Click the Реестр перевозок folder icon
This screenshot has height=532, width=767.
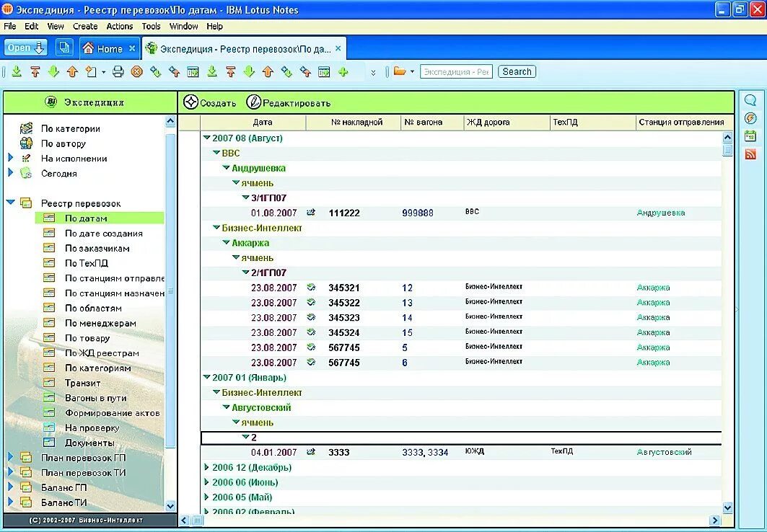pyautogui.click(x=26, y=203)
